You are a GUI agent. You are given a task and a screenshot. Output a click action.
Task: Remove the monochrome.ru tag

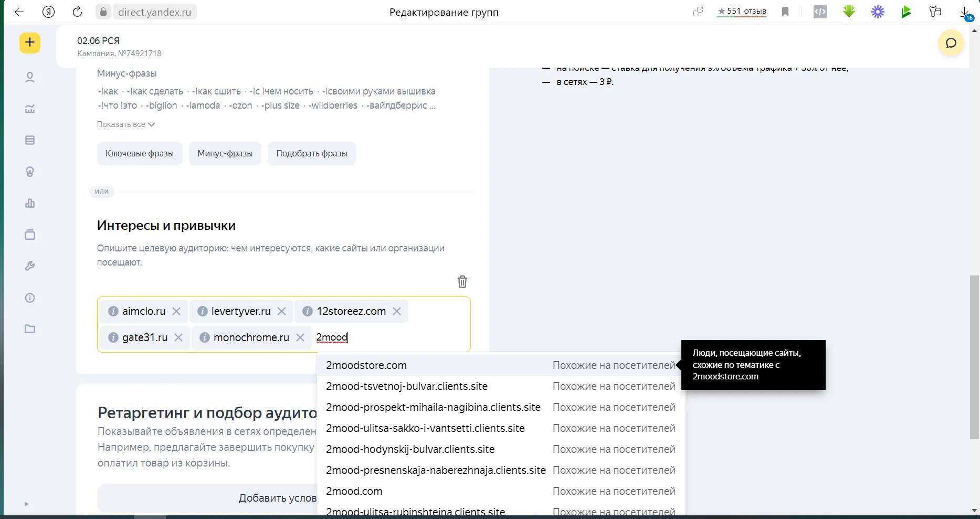[300, 337]
